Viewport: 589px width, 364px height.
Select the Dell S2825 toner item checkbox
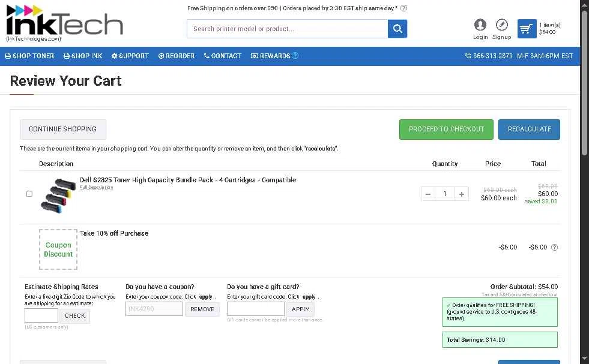pos(29,194)
